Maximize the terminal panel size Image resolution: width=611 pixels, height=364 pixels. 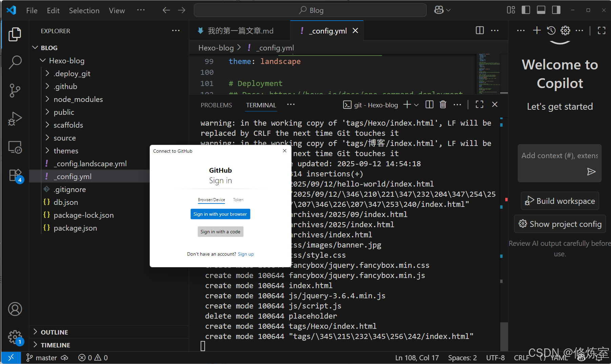(480, 105)
